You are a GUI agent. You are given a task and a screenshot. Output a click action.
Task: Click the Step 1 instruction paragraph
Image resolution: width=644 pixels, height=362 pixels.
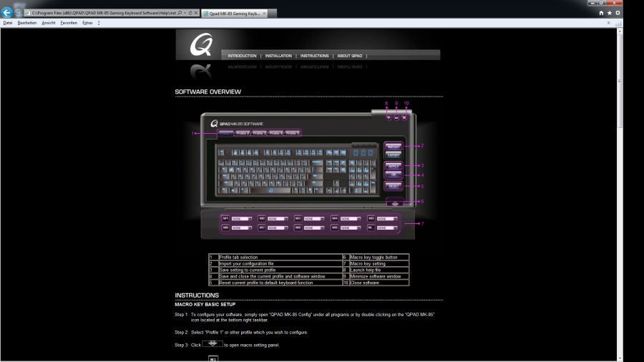(305, 317)
